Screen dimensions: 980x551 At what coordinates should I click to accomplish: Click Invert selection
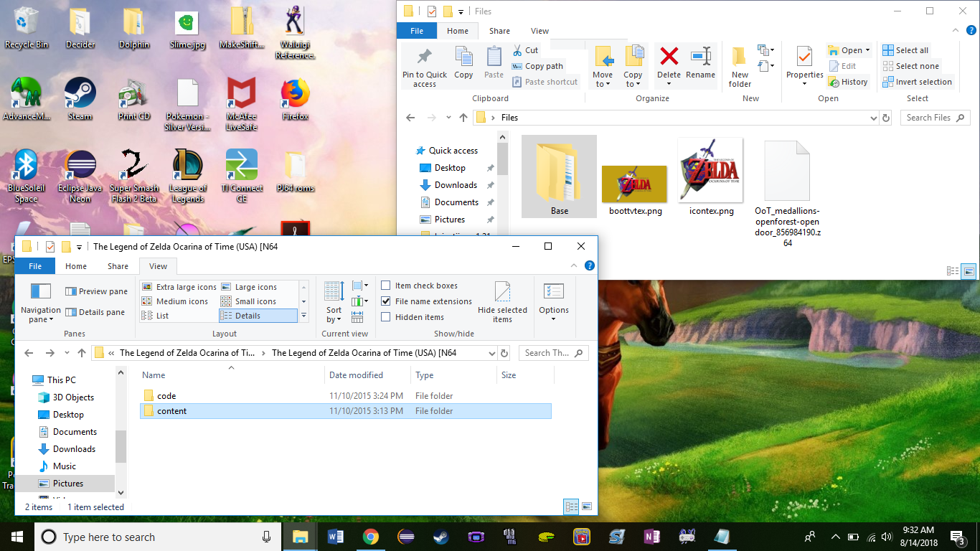pyautogui.click(x=917, y=82)
